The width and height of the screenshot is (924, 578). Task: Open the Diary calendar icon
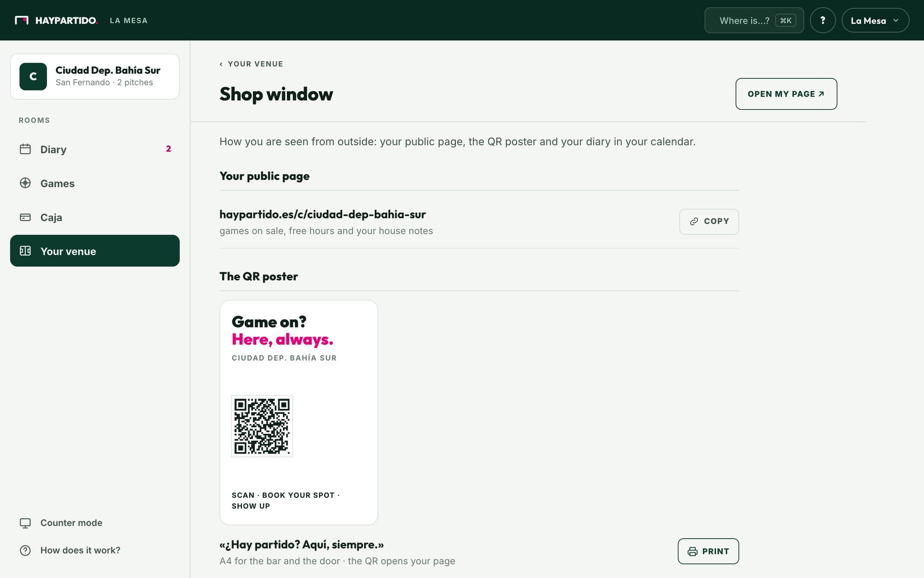pyautogui.click(x=25, y=149)
